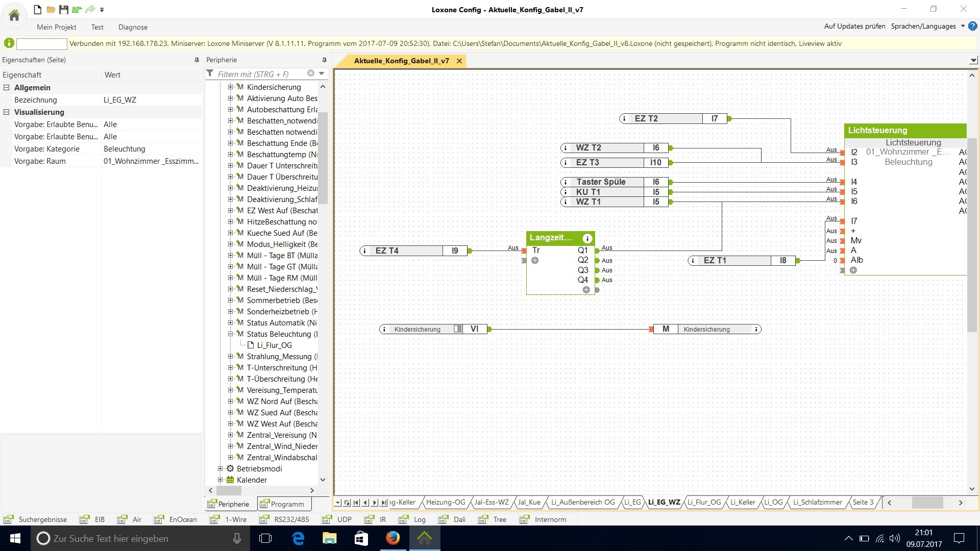Collapse the Allgemein property group
This screenshot has width=980, height=551.
tap(7, 88)
